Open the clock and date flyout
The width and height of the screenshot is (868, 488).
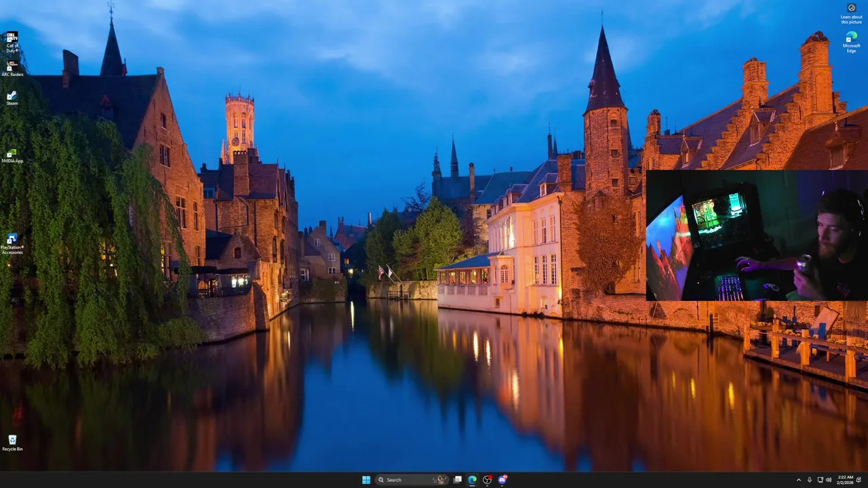(845, 480)
